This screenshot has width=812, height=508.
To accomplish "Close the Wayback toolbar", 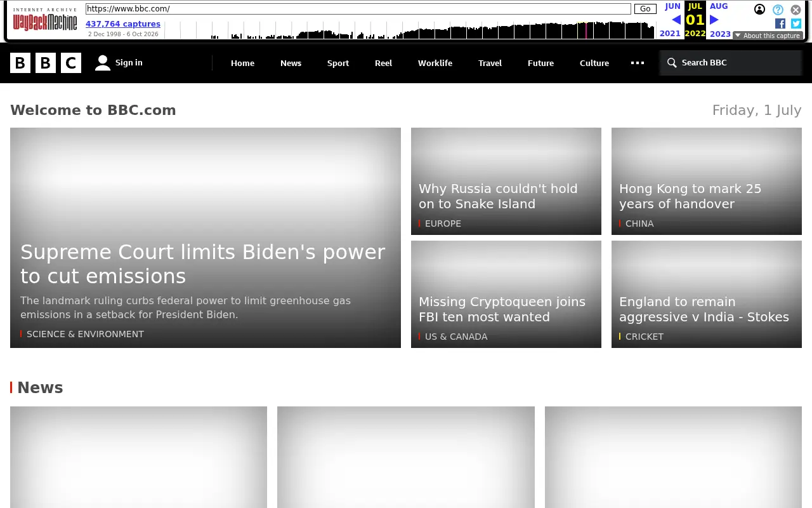I will pyautogui.click(x=796, y=10).
